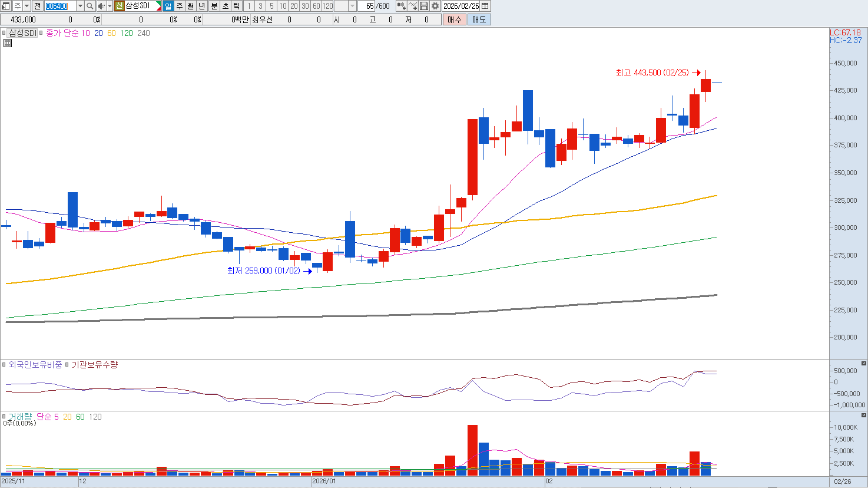Toggle the 거래량 indicator marker
Image resolution: width=868 pixels, height=488 pixels.
click(x=4, y=417)
